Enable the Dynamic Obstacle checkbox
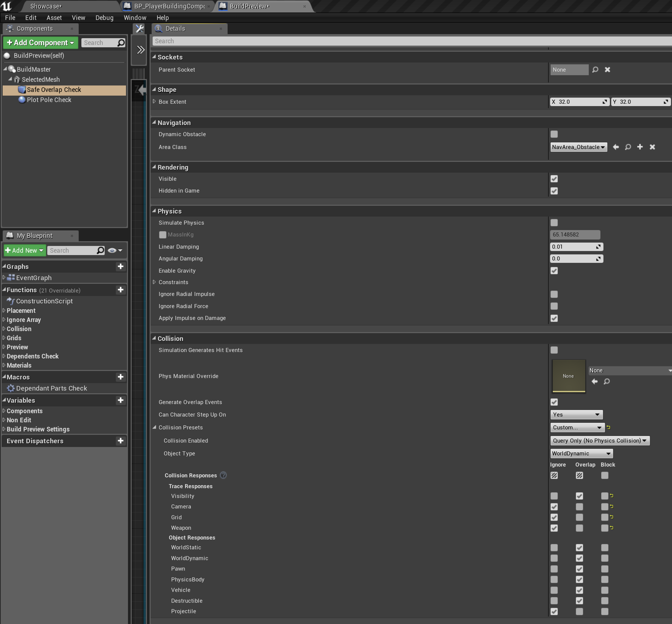This screenshot has height=624, width=672. click(554, 134)
